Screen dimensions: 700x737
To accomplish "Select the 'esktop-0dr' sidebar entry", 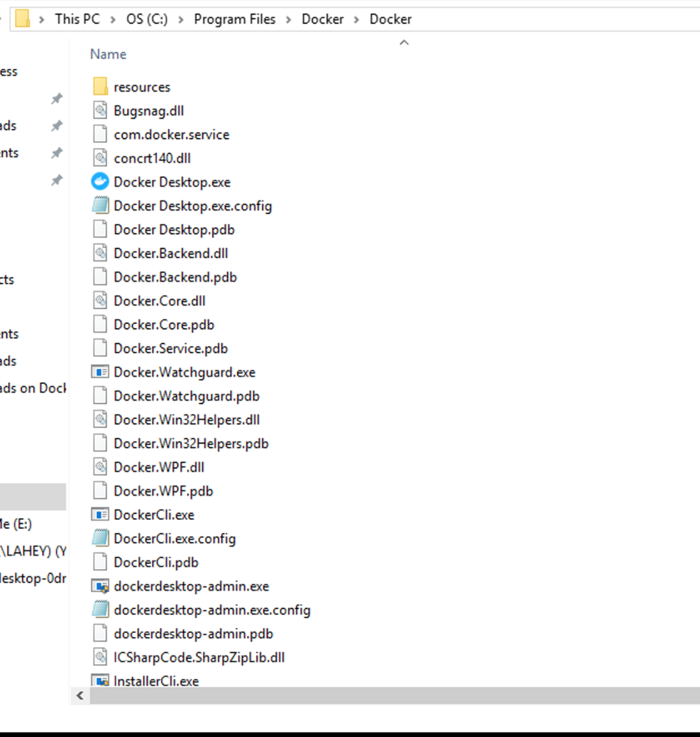I will click(33, 578).
